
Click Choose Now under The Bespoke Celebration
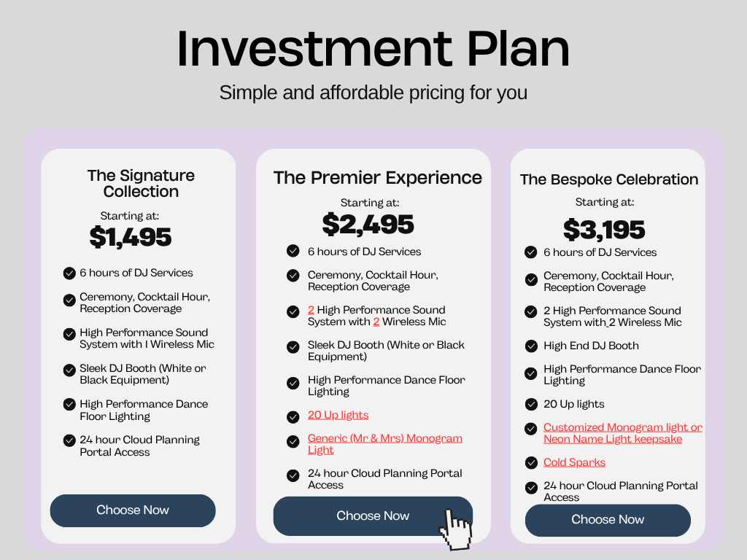point(608,520)
